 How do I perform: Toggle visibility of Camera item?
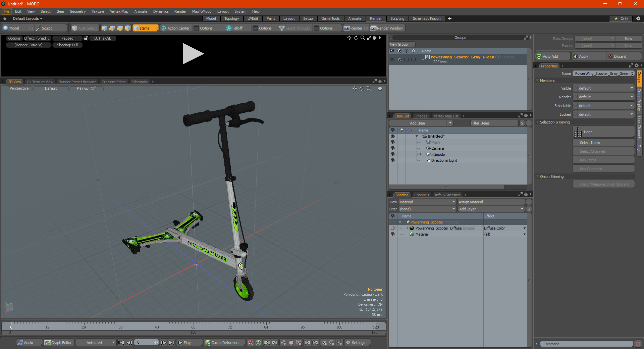tap(392, 148)
